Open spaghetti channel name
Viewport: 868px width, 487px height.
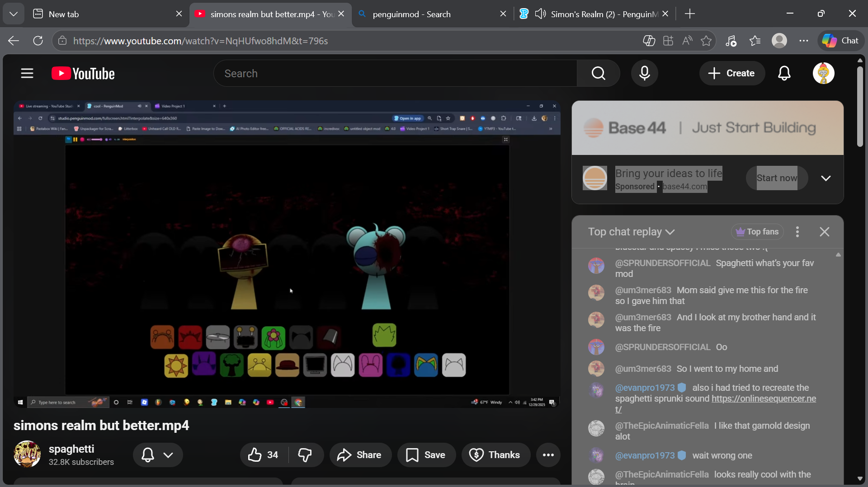71,449
